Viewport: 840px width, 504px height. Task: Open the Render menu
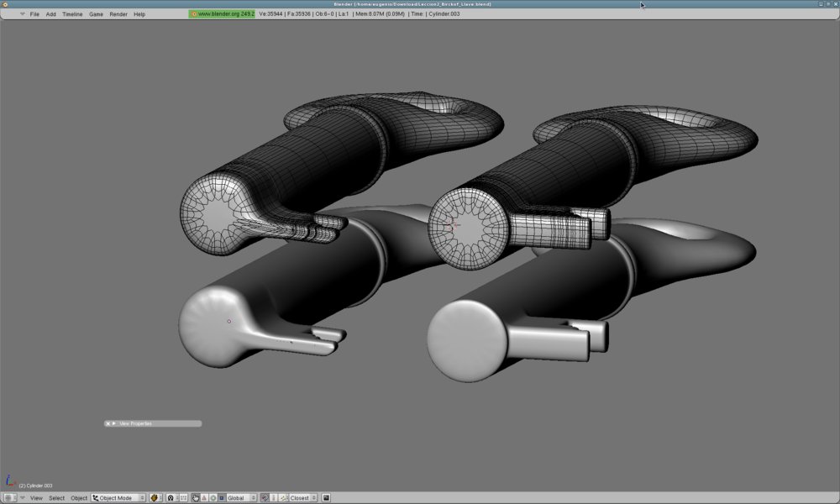click(x=118, y=14)
